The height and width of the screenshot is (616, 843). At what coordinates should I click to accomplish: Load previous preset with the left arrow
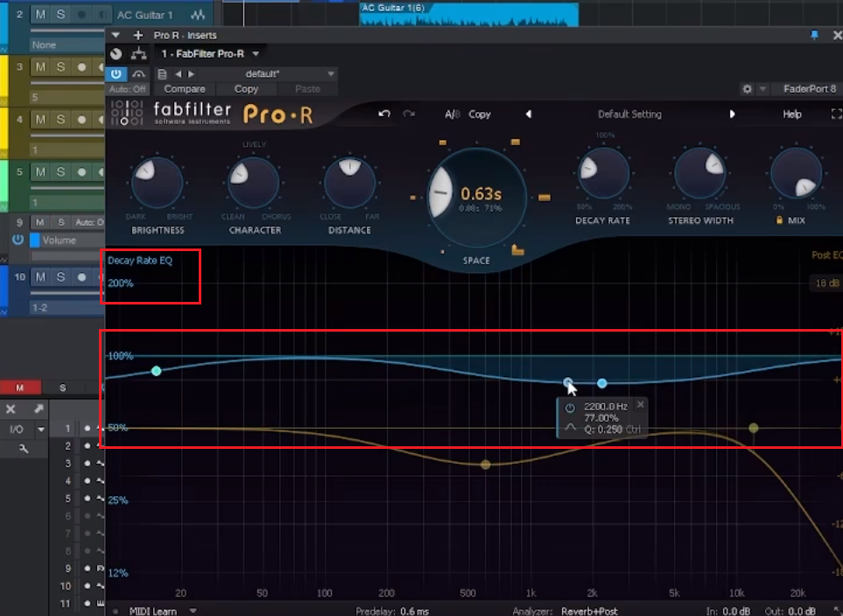(x=178, y=74)
